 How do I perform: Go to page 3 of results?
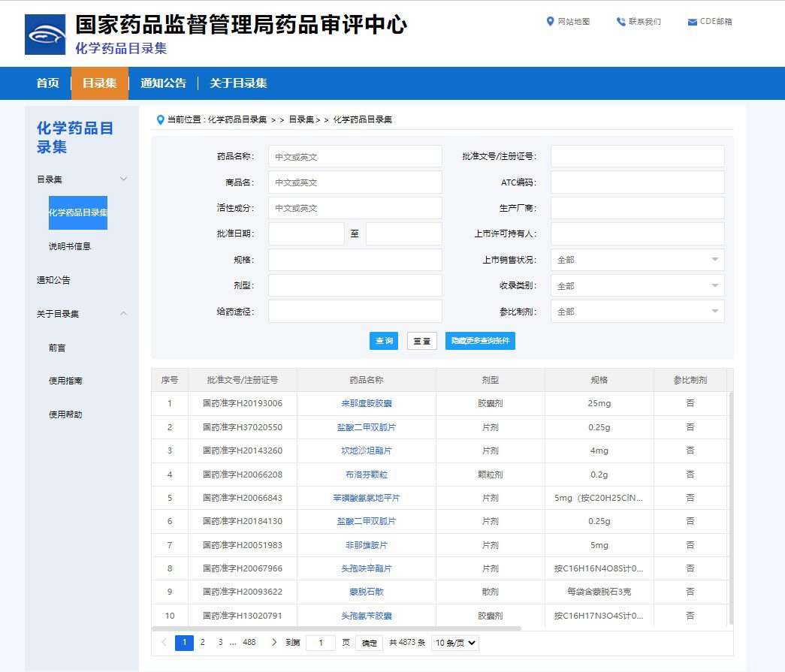pyautogui.click(x=220, y=642)
